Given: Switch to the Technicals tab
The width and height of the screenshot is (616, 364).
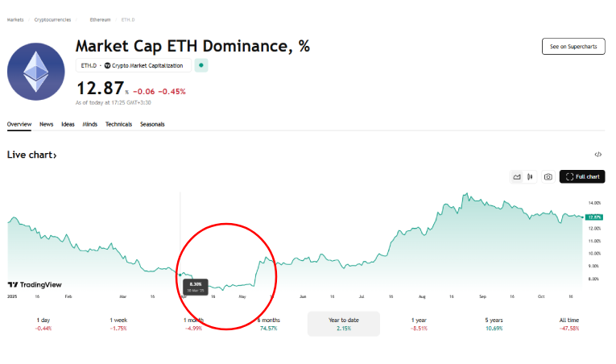Looking at the screenshot, I should pyautogui.click(x=118, y=124).
